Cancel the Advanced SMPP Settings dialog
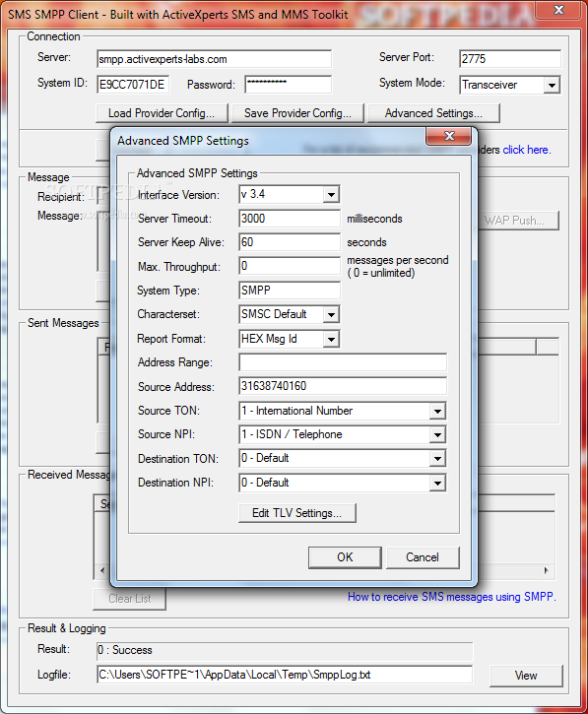This screenshot has width=588, height=714. tap(423, 557)
